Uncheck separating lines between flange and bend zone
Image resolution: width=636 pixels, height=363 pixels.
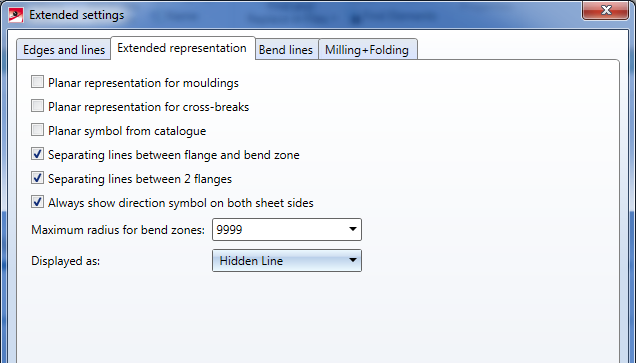pos(37,154)
